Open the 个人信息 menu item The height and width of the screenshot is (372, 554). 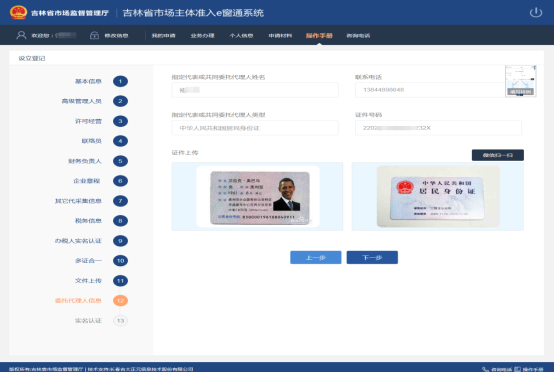[x=241, y=36]
